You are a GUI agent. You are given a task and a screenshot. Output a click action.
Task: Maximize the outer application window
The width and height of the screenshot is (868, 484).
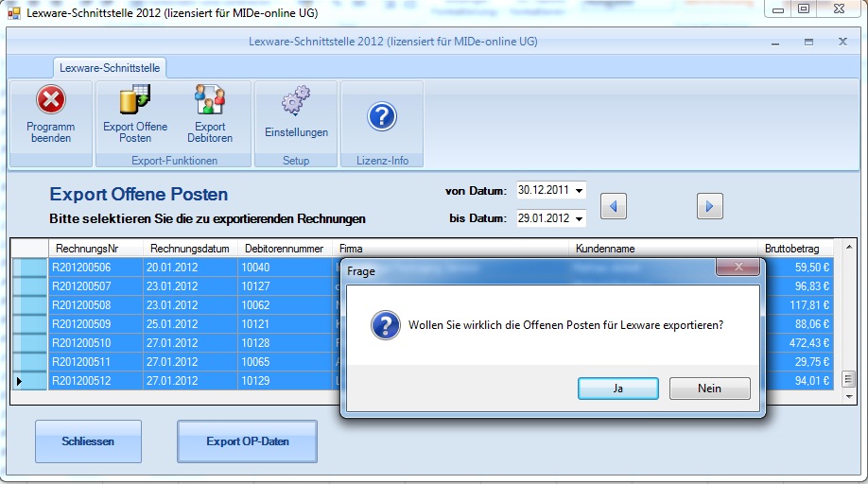[804, 9]
